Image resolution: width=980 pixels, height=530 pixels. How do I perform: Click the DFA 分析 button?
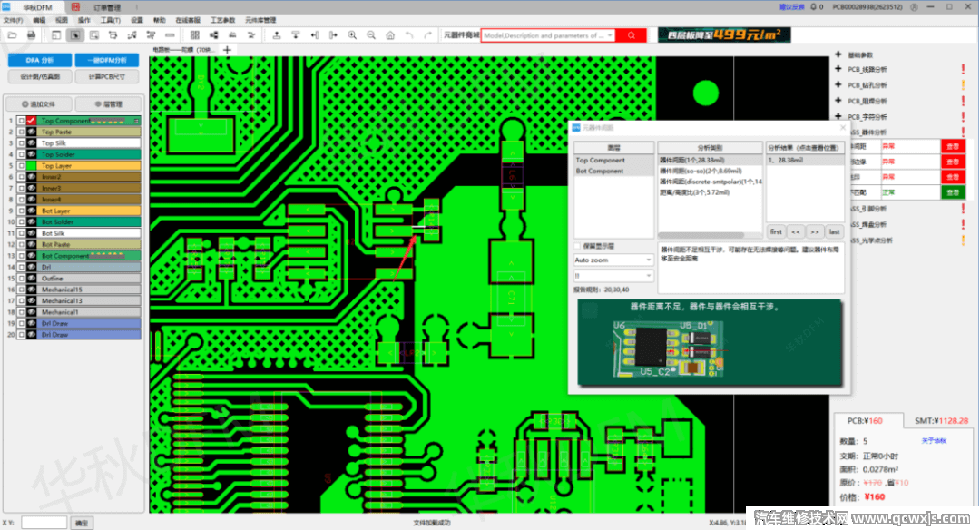point(39,60)
